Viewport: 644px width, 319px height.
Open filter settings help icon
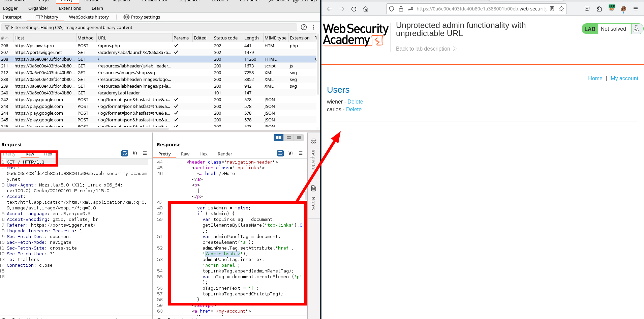[304, 27]
